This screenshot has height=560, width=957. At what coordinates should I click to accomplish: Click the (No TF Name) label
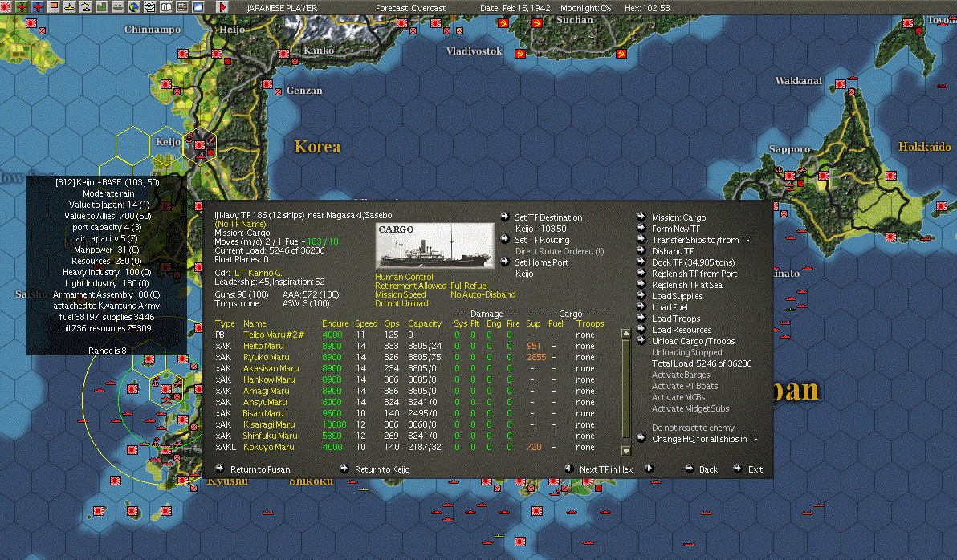point(240,224)
